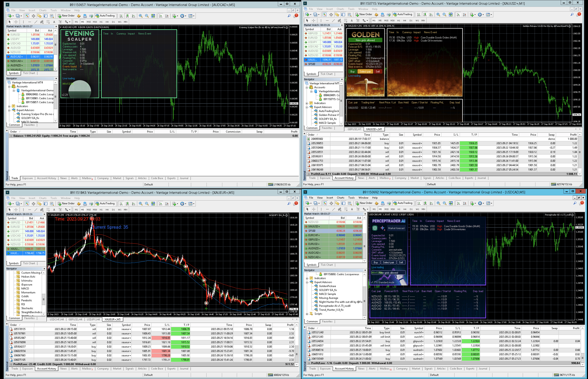Select H4 timeframe in XAUEUR window
Image resolution: width=588 pixels, height=379 pixels.
[x=107, y=210]
